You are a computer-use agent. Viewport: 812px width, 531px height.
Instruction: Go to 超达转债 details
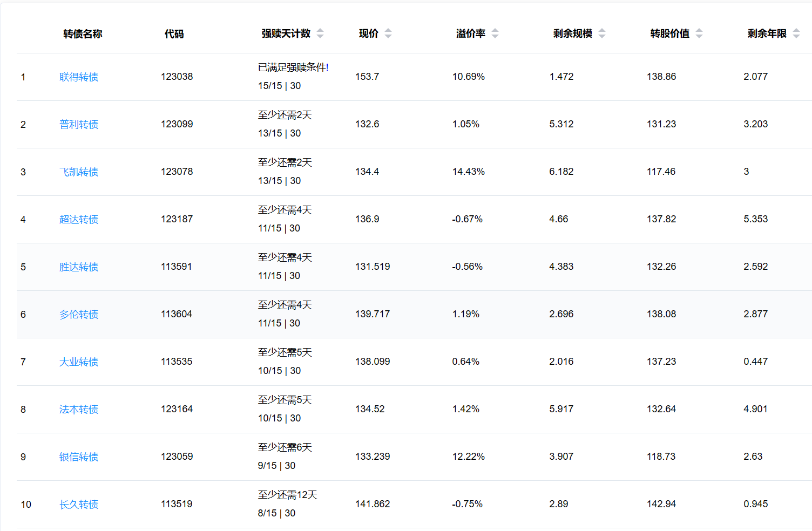79,220
